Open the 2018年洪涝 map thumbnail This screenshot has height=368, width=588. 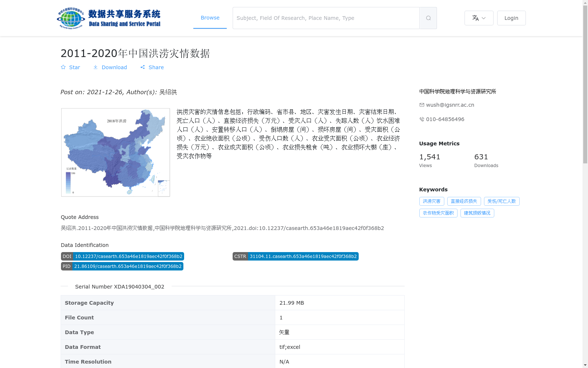[115, 152]
